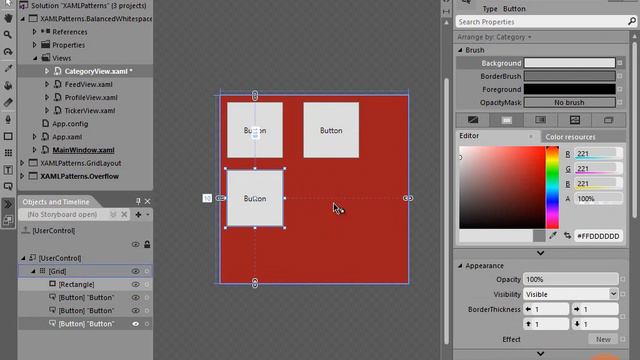Collapse the Brush section
Image resolution: width=640 pixels, height=360 pixels.
460,50
